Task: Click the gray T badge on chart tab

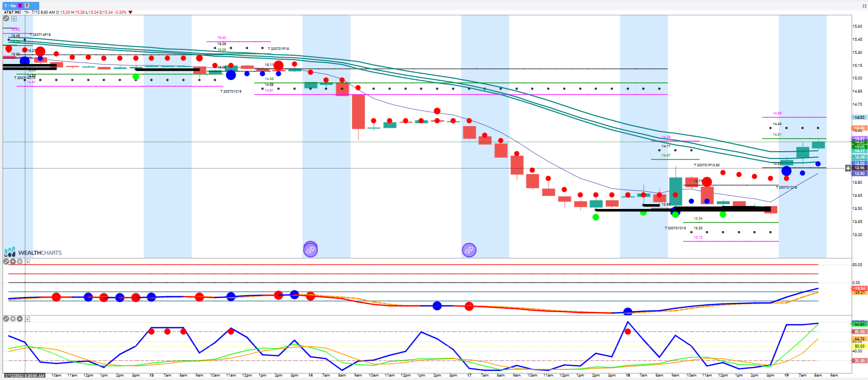Action: click(x=27, y=6)
